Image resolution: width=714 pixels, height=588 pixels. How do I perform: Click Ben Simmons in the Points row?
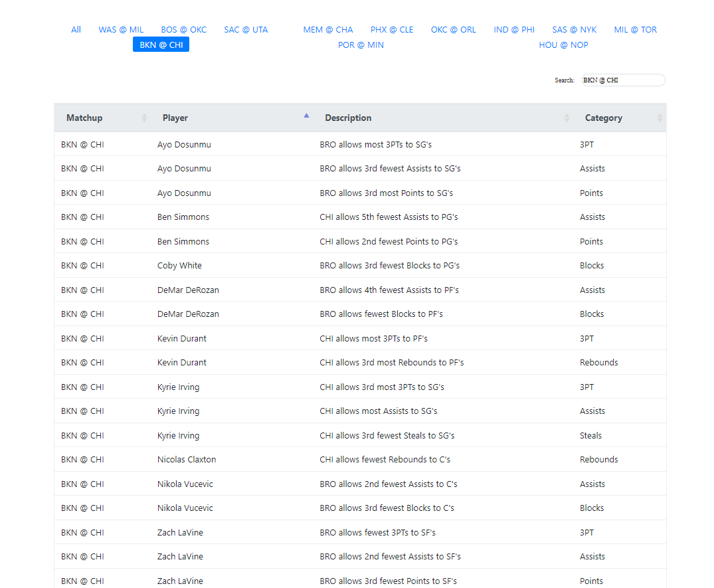tap(183, 241)
